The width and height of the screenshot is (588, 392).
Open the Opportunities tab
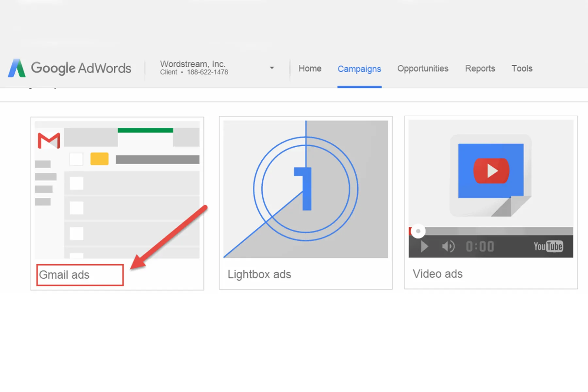pyautogui.click(x=423, y=69)
